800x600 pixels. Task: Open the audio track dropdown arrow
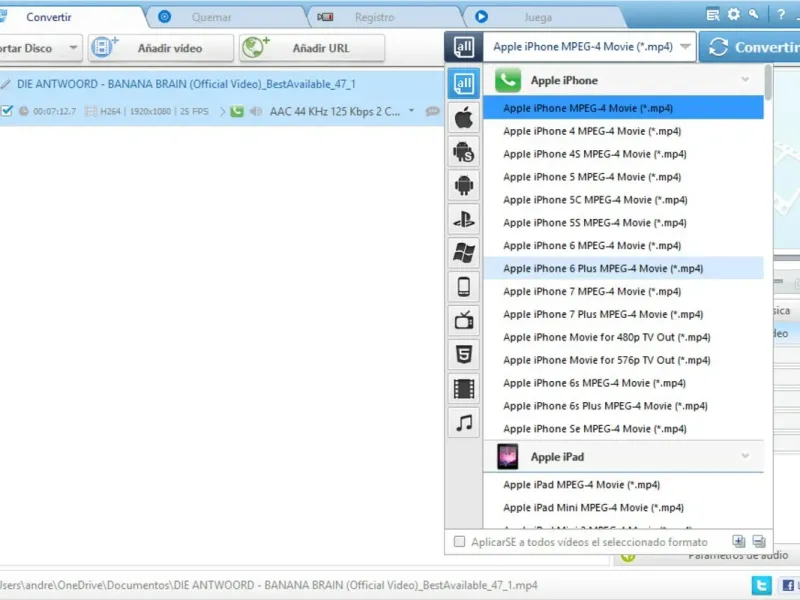pos(411,111)
